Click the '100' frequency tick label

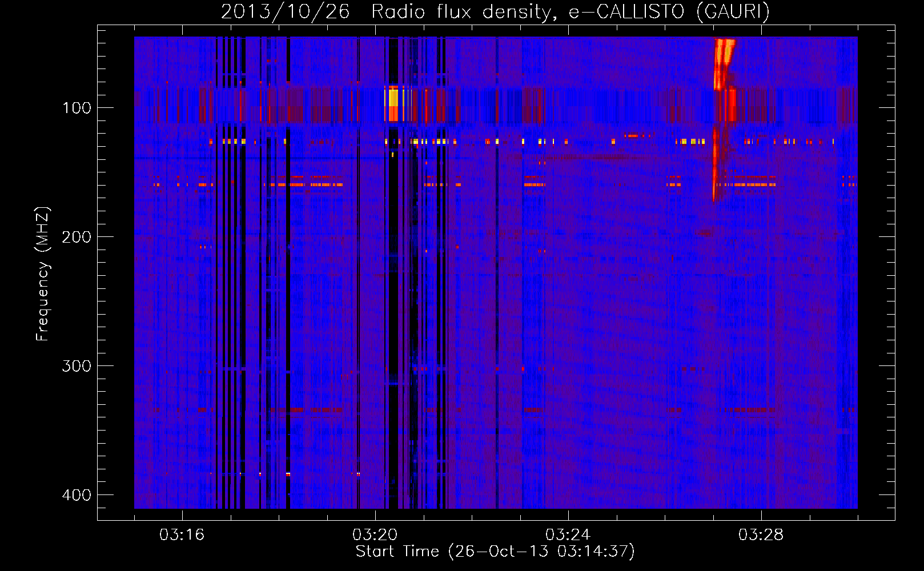(77, 108)
